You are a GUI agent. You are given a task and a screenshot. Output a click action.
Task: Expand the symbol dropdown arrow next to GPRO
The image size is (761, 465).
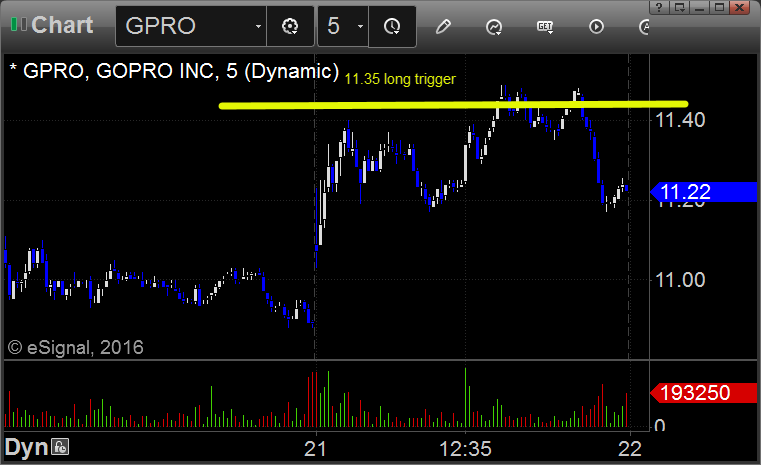coord(259,26)
